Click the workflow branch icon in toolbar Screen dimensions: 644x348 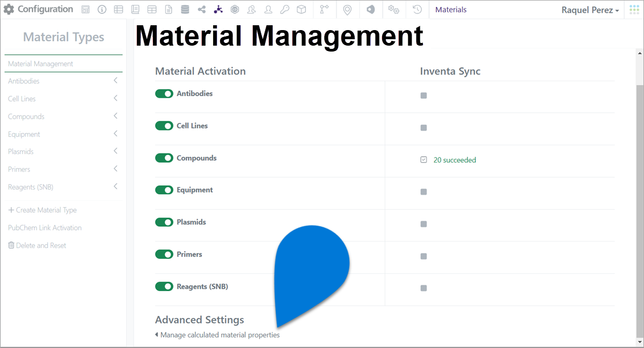(x=324, y=10)
